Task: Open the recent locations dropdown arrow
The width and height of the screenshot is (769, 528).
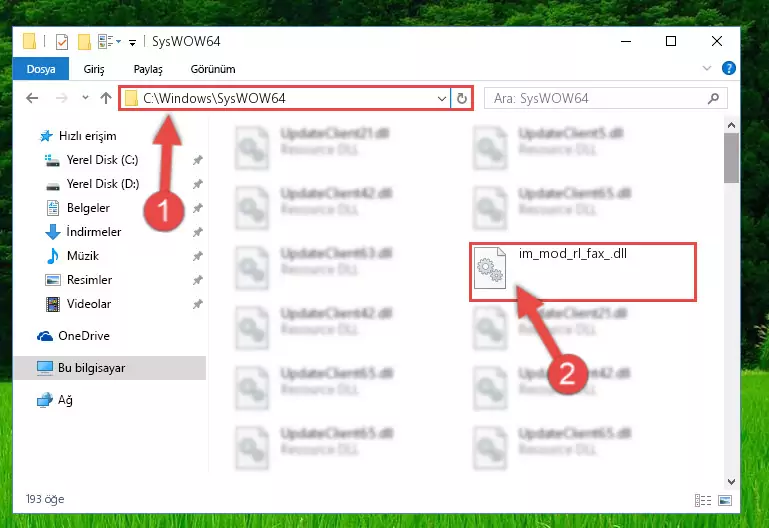Action: pos(85,98)
